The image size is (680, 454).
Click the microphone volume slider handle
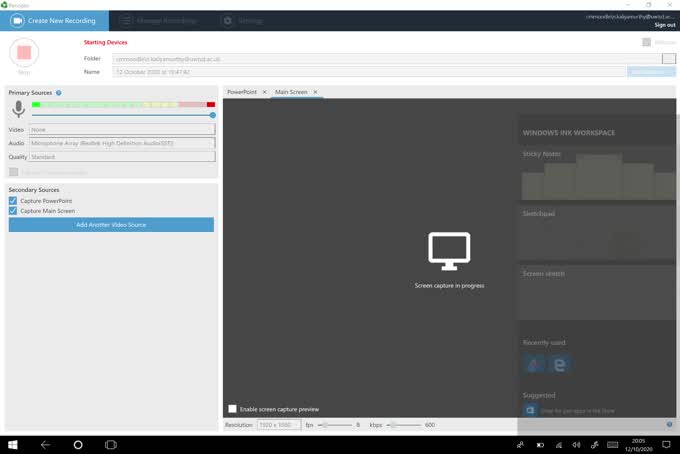coord(213,115)
